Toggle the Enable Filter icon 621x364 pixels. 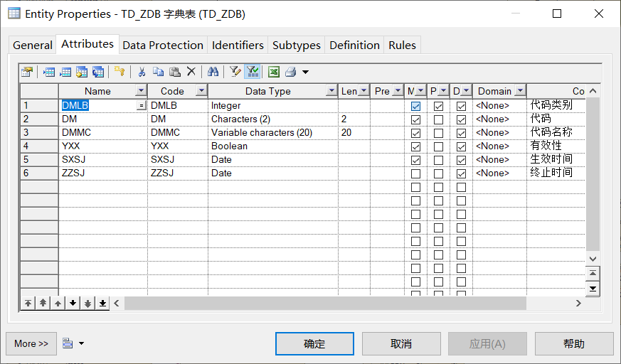point(253,72)
